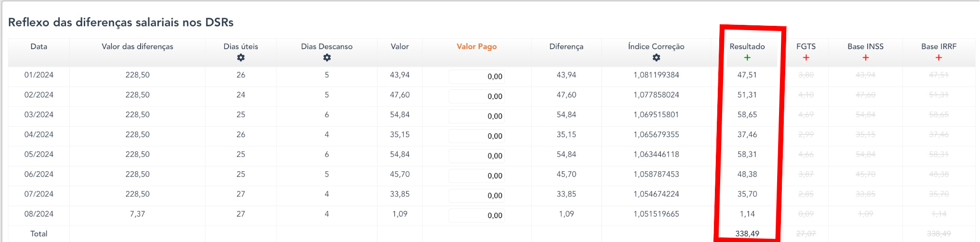Select the Valor Pago field for 08/2024
Screen dimensions: 980x242
click(477, 215)
